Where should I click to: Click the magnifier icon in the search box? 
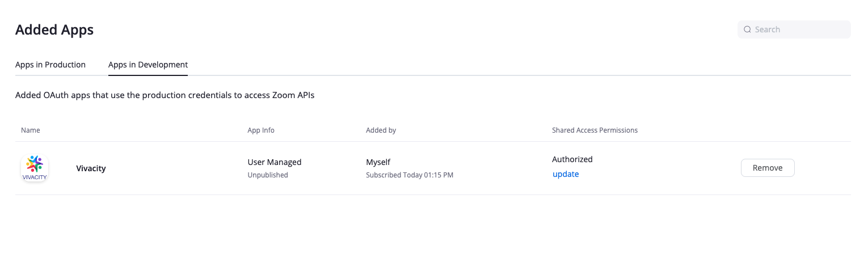point(748,29)
